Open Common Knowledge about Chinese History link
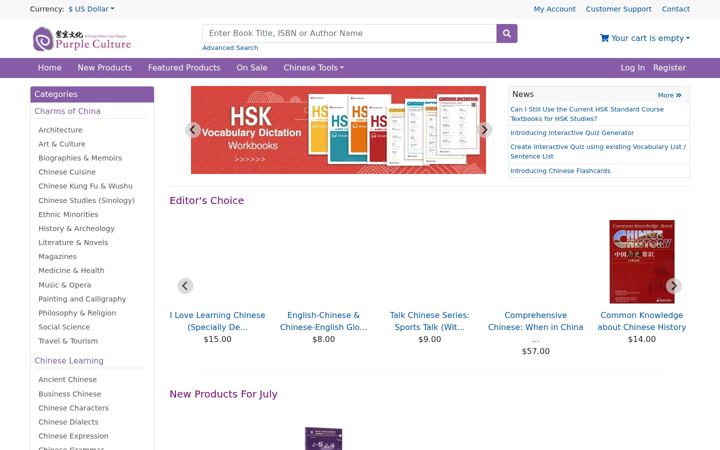 (641, 321)
